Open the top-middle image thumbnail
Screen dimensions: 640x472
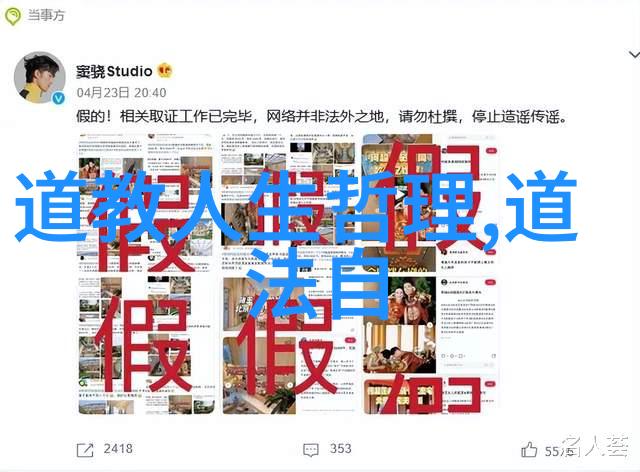(288, 203)
